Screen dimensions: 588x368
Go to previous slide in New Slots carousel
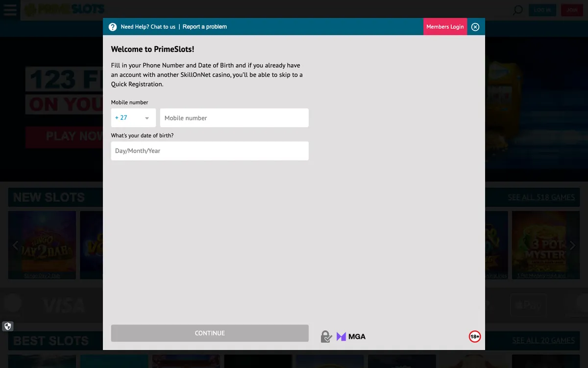(x=16, y=245)
